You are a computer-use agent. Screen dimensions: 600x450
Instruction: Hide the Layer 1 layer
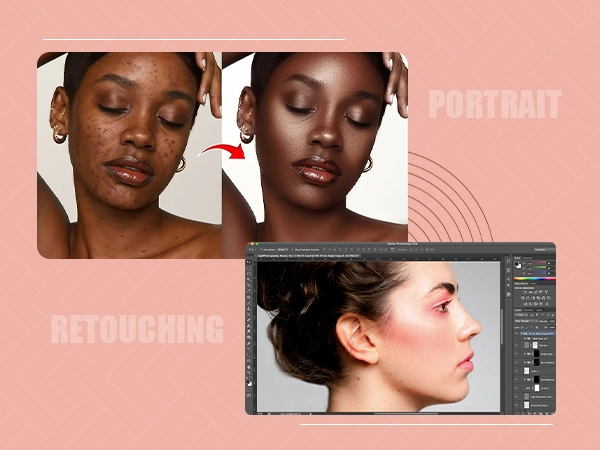[516, 371]
